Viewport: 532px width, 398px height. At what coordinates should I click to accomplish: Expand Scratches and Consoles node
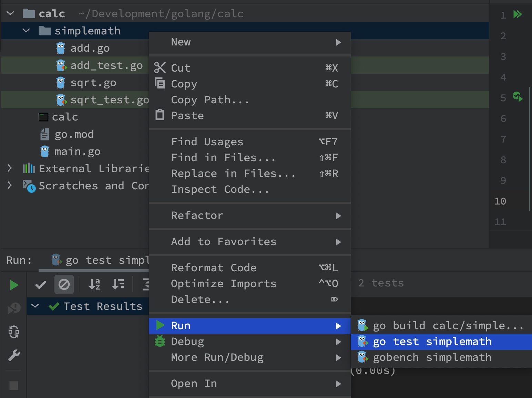[x=10, y=186]
